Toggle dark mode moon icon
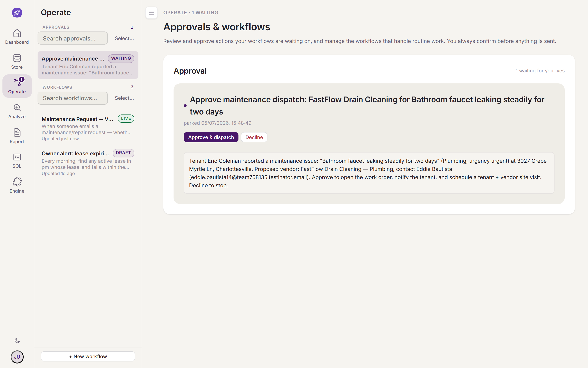Image resolution: width=588 pixels, height=368 pixels. [17, 340]
